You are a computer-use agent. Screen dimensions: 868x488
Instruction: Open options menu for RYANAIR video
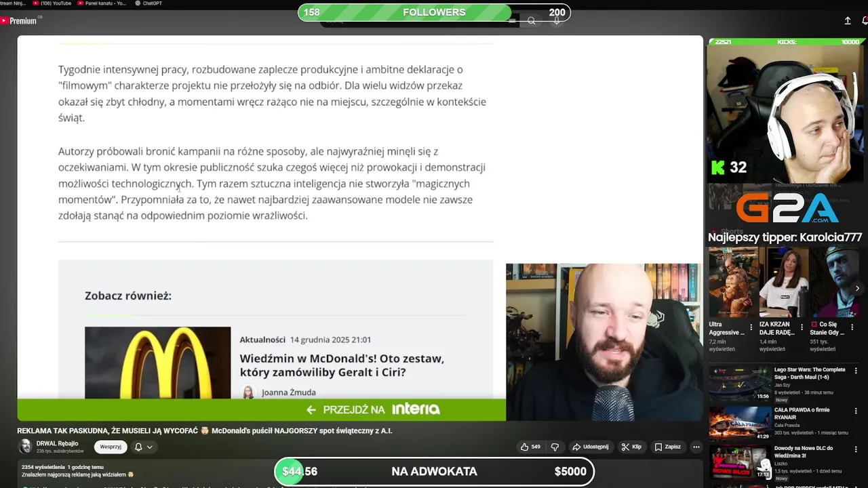[856, 410]
